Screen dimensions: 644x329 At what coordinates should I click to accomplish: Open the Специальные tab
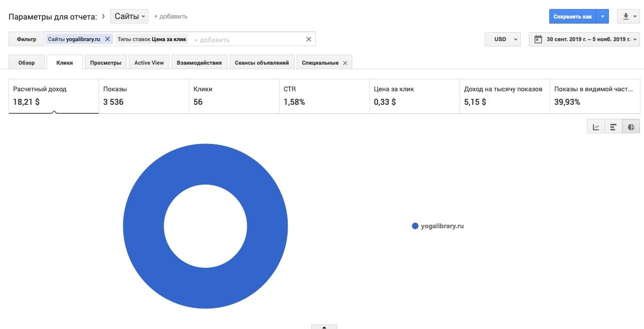click(320, 63)
